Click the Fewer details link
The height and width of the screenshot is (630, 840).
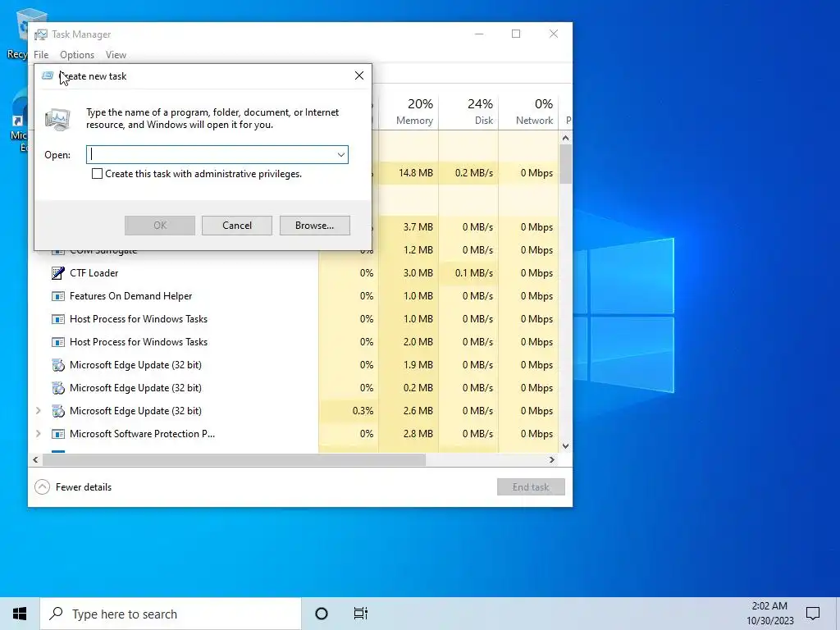tap(84, 487)
